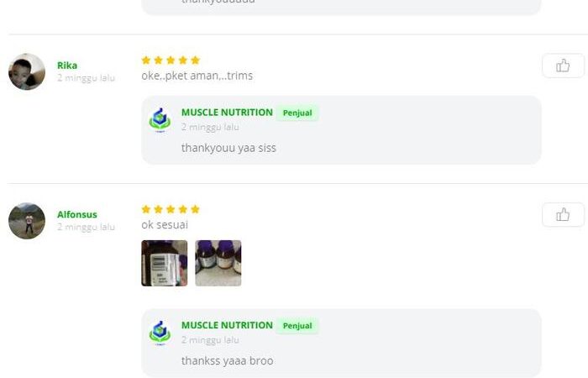Open Alfonsus's profile avatar
Image resolution: width=588 pixels, height=378 pixels.
[27, 221]
